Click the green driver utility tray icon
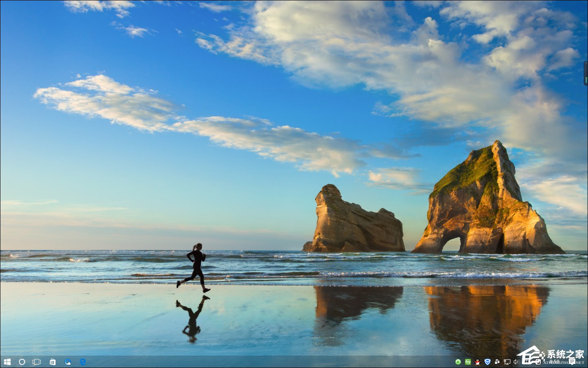The image size is (588, 368). [x=467, y=361]
